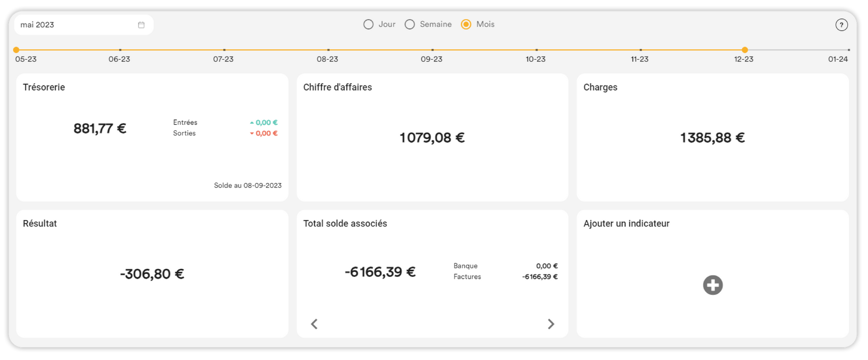Click the calendar icon in date field
The width and height of the screenshot is (868, 360).
[x=141, y=25]
